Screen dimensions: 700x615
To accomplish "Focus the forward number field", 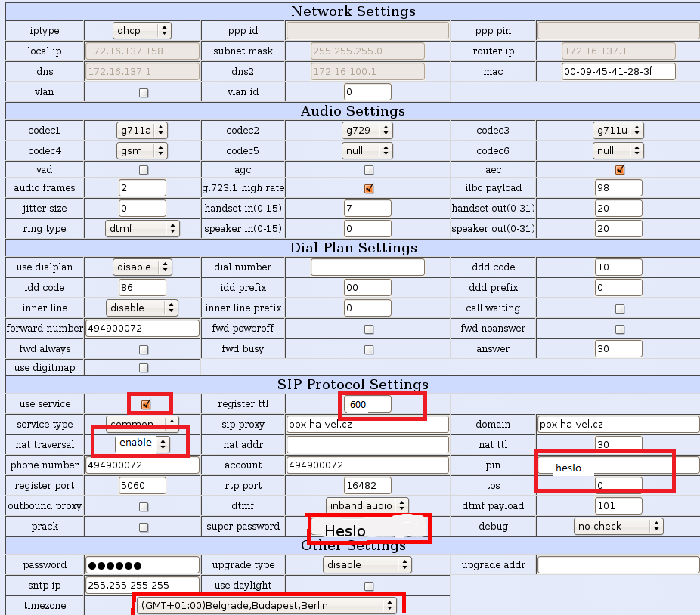I will click(x=142, y=329).
